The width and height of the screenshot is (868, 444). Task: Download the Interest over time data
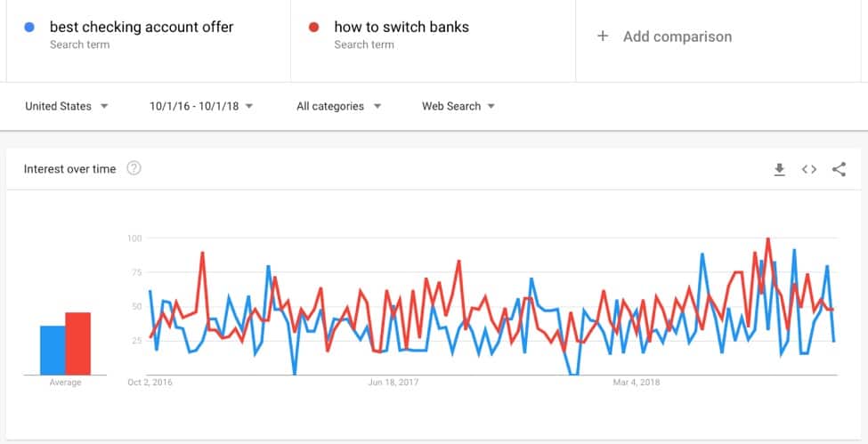click(780, 169)
